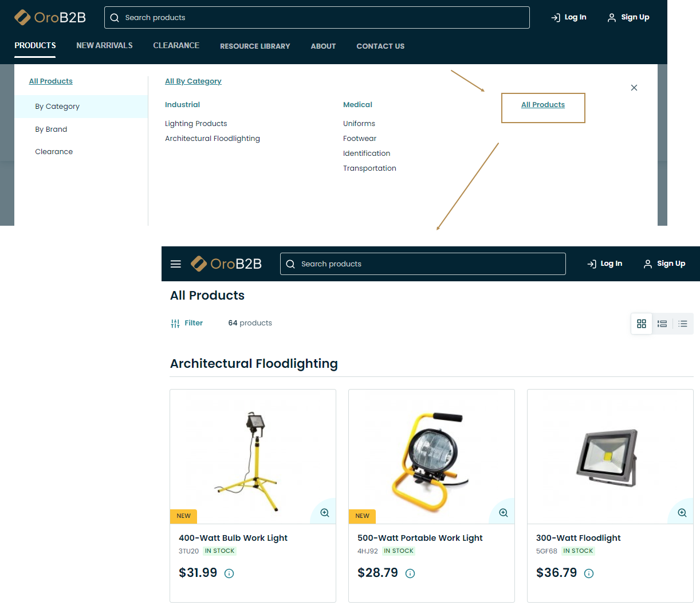Close the products mega menu

click(x=634, y=88)
